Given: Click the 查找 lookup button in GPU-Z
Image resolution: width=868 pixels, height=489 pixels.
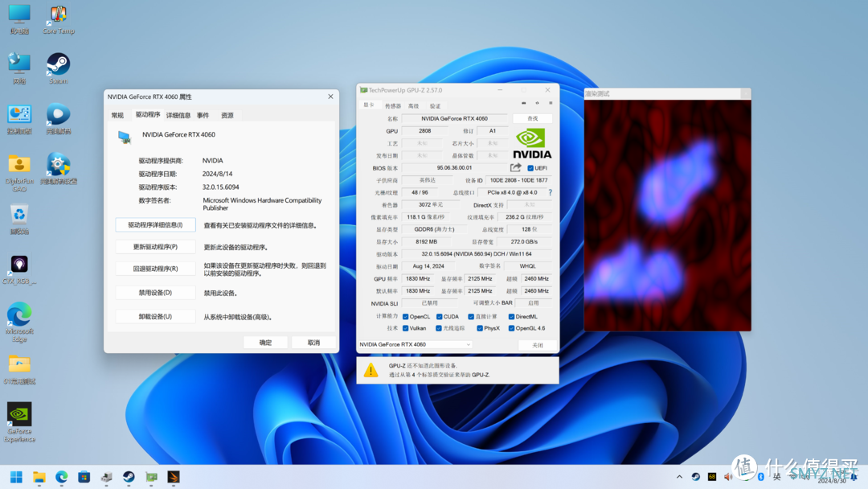Looking at the screenshot, I should click(532, 118).
